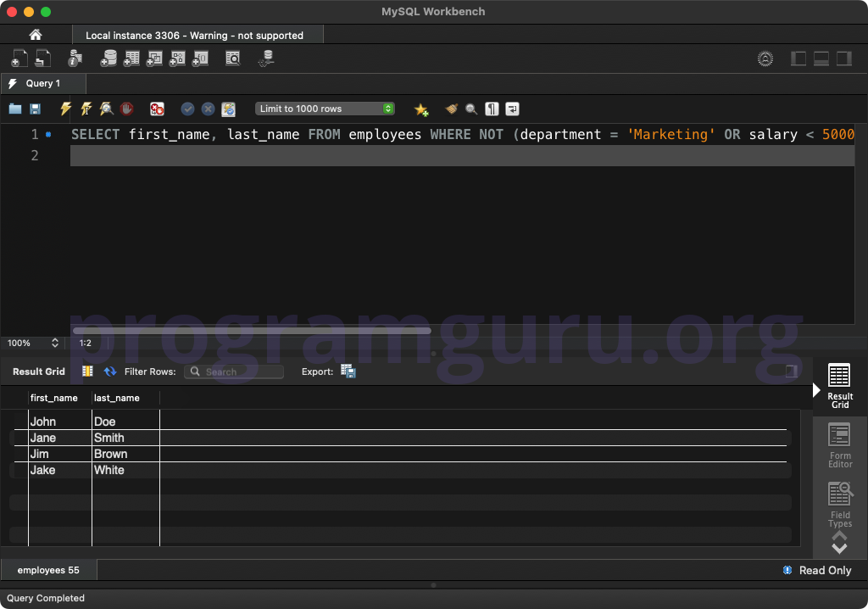Select the Doe cell
The image size is (868, 609).
(125, 422)
